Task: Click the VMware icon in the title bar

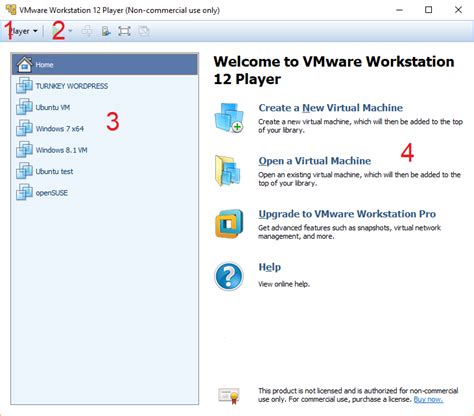Action: point(11,10)
